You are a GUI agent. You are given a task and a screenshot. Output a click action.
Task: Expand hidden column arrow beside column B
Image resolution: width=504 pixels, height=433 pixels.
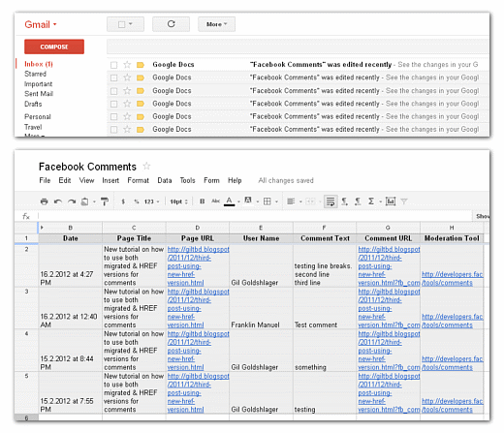tap(42, 228)
